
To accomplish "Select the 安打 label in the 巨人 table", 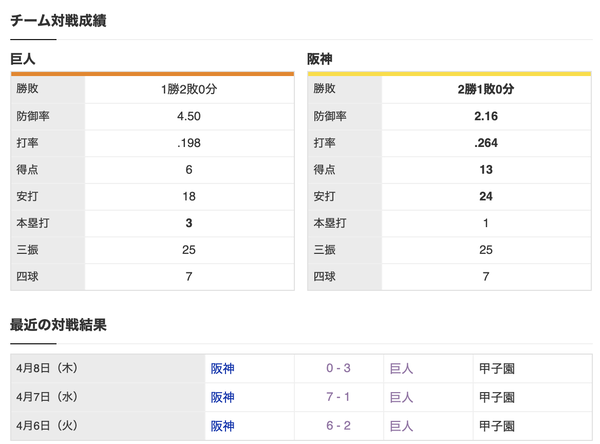I will (x=27, y=196).
